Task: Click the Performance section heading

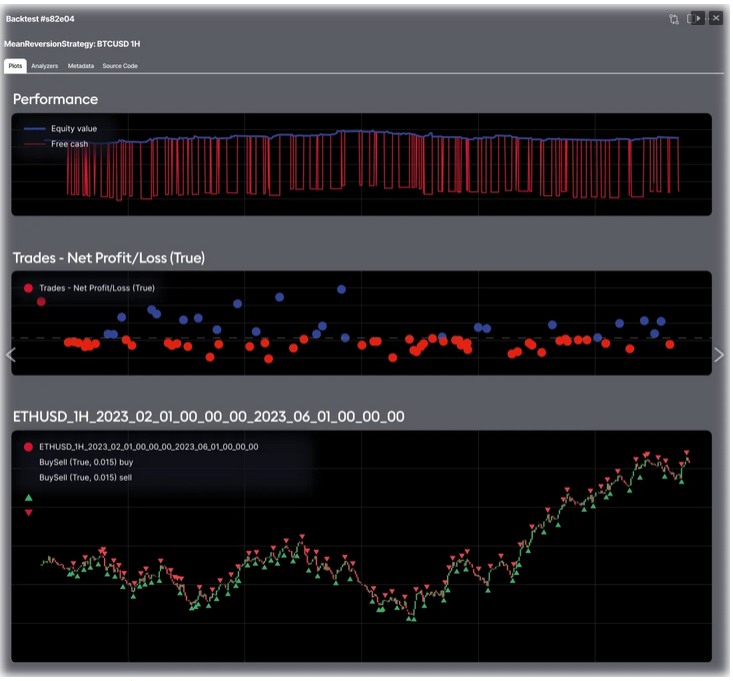Action: [55, 99]
